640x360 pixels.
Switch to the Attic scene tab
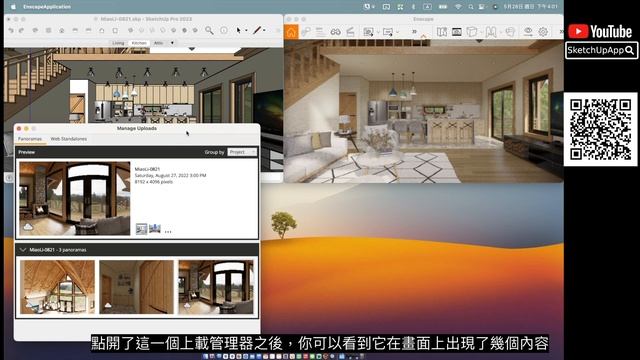click(158, 43)
